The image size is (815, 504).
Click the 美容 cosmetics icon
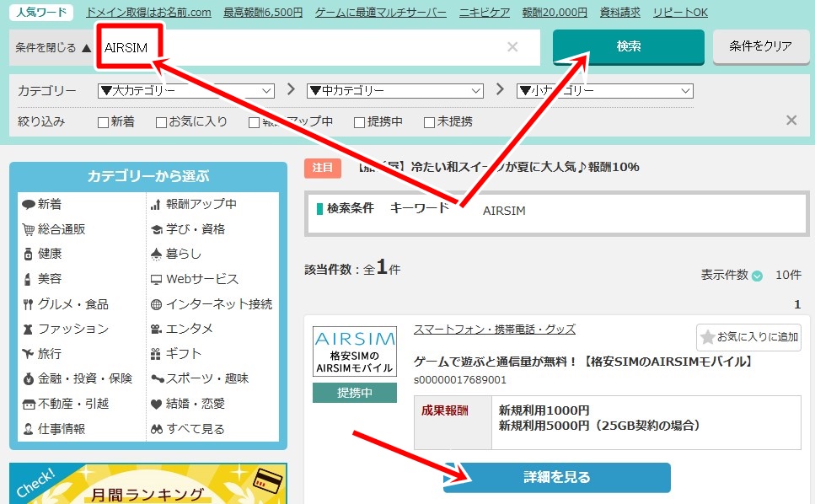coord(28,279)
